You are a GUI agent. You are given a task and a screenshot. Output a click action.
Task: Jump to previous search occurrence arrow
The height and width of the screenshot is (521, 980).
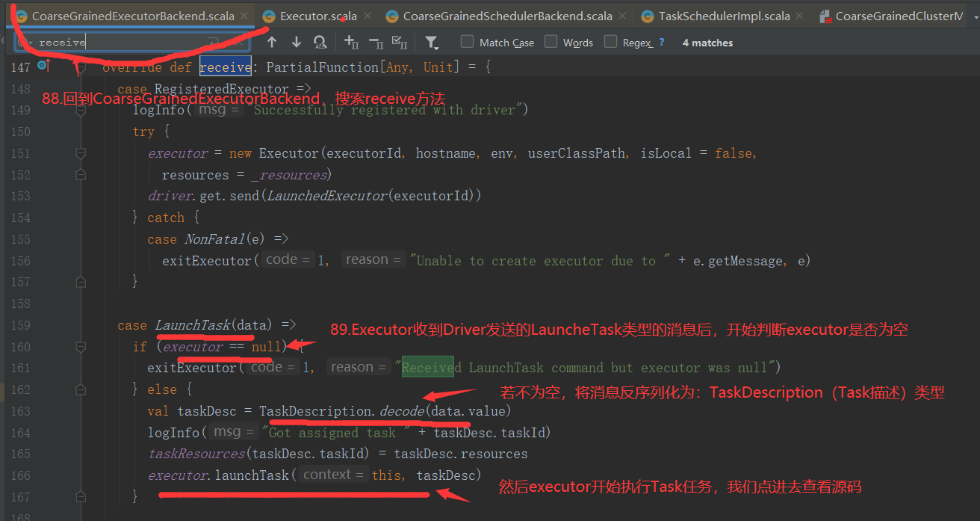(272, 43)
